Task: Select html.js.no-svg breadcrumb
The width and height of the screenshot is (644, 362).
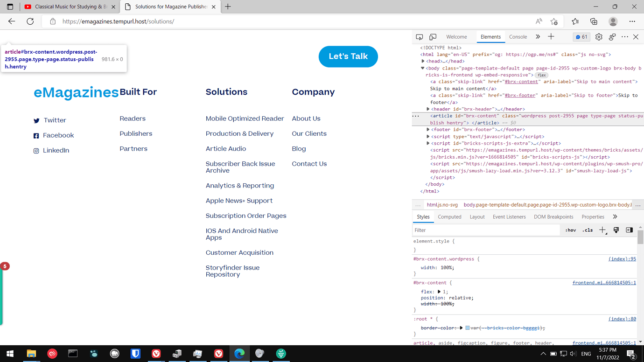Action: pyautogui.click(x=442, y=205)
